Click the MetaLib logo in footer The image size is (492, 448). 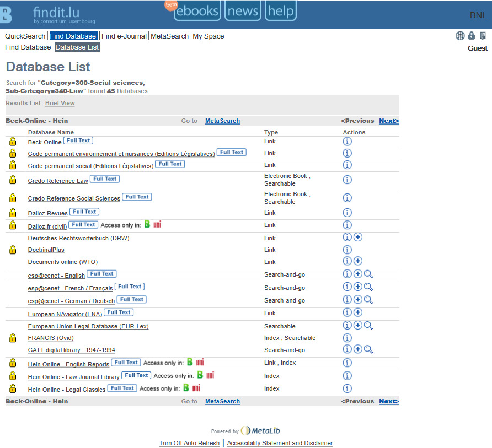260,430
